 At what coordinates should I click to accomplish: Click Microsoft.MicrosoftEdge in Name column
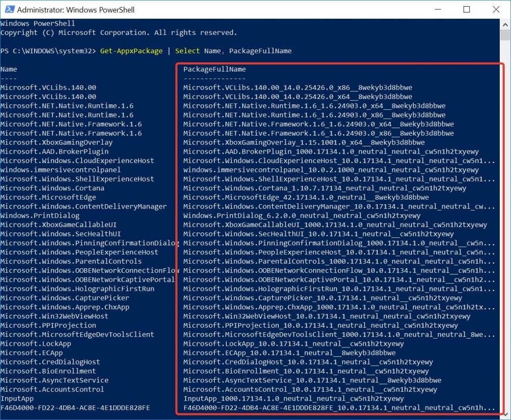(48, 197)
